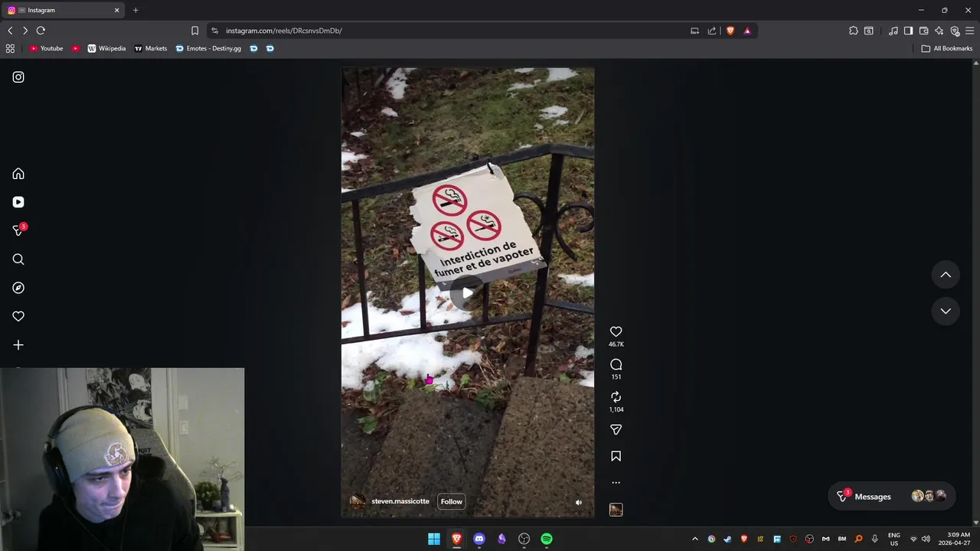Open the browser main hamburger menu
980x551 pixels.
(x=970, y=31)
